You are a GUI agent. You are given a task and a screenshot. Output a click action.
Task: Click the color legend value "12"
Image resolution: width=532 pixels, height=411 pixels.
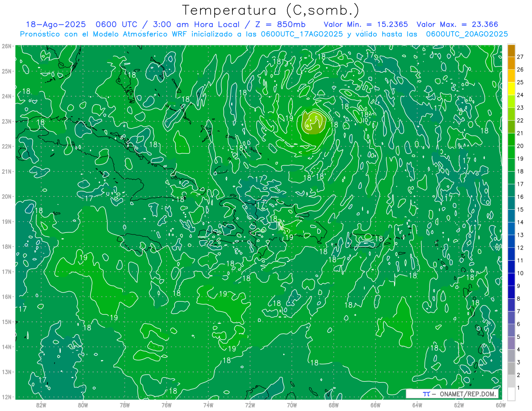(520, 248)
